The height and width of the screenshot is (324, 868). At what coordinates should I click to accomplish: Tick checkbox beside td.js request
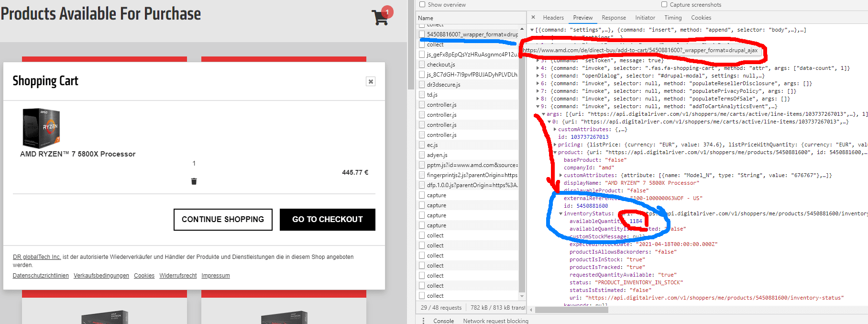(422, 95)
